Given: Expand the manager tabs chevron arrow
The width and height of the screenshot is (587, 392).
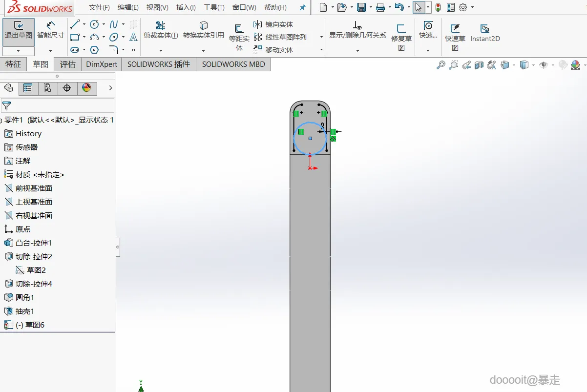Looking at the screenshot, I should click(111, 88).
